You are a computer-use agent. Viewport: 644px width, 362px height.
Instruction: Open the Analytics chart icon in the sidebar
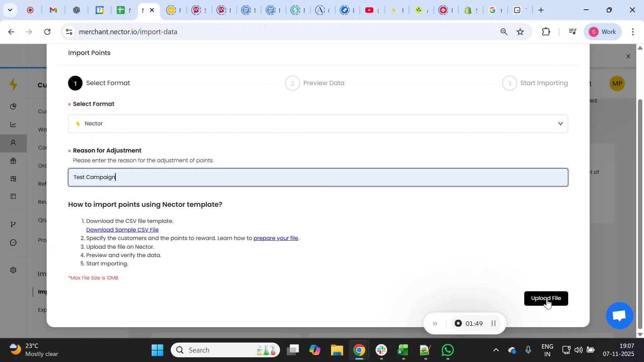13,124
